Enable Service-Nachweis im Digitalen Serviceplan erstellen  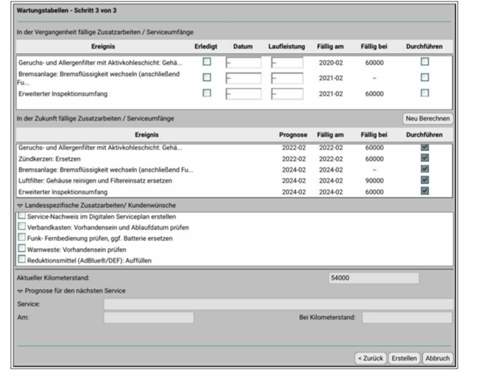click(x=22, y=216)
